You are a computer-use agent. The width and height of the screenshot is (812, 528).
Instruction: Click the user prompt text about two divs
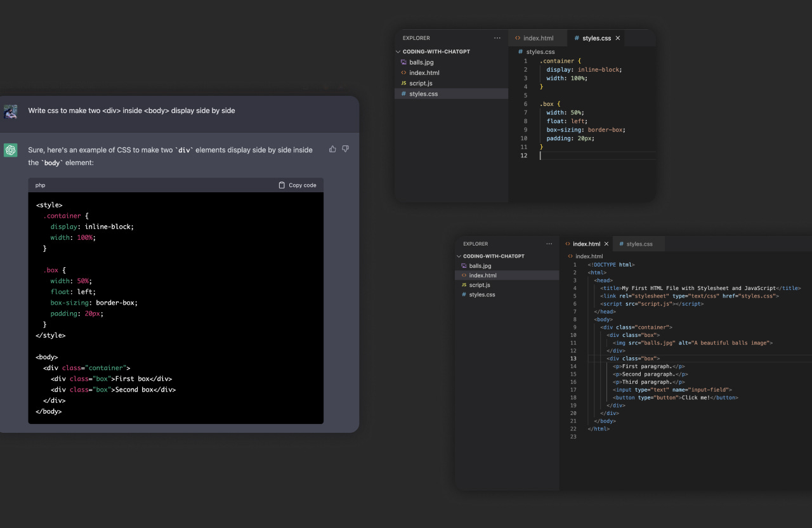pyautogui.click(x=131, y=110)
